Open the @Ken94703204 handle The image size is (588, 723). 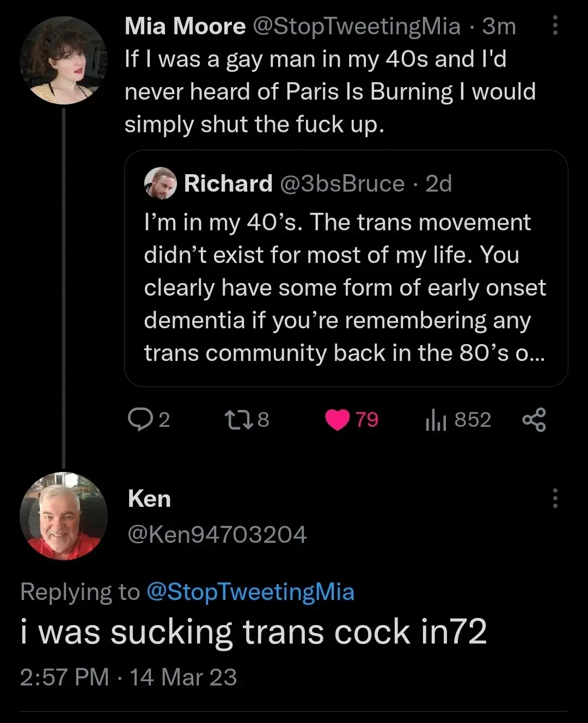click(217, 535)
